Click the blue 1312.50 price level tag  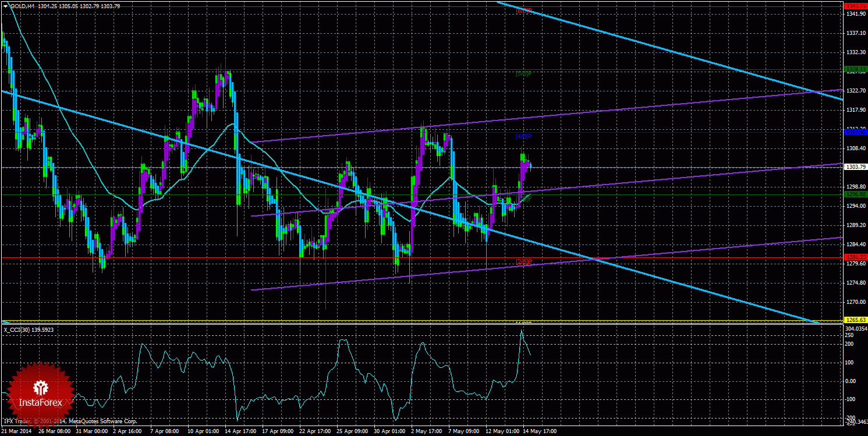(x=855, y=132)
